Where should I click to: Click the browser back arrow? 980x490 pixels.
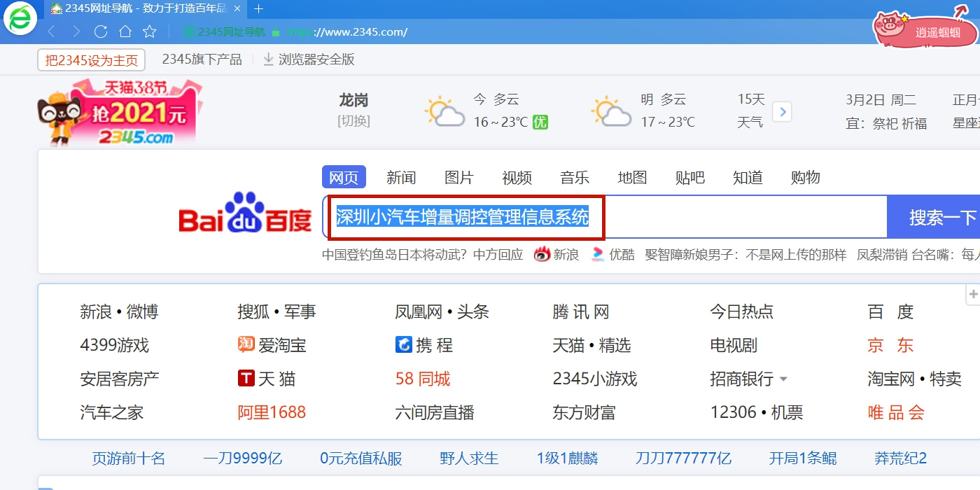point(50,31)
